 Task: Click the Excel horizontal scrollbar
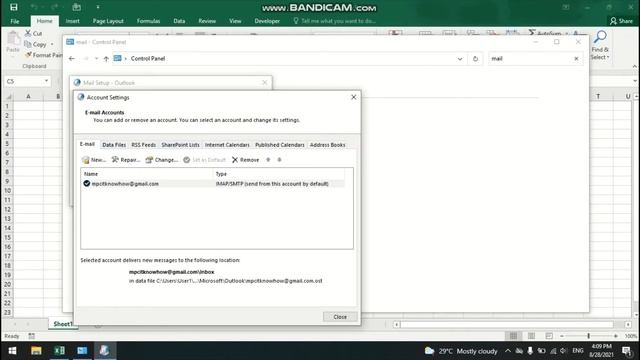point(507,324)
